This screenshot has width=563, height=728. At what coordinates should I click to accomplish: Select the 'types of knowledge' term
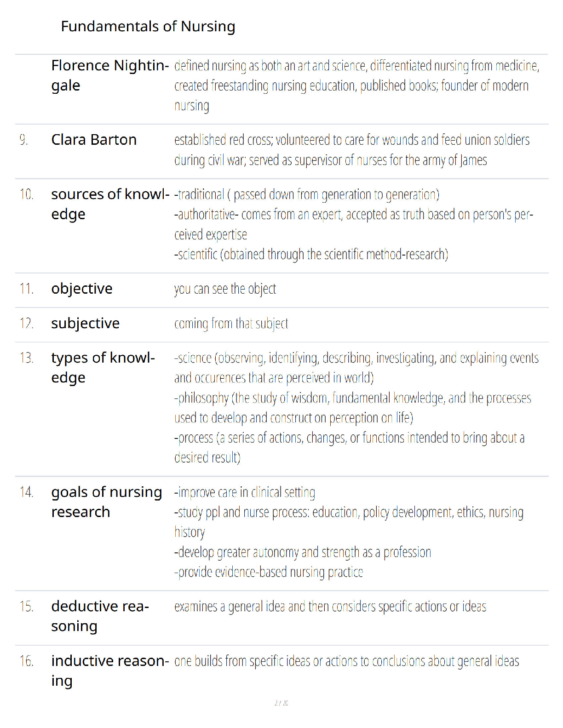click(103, 367)
